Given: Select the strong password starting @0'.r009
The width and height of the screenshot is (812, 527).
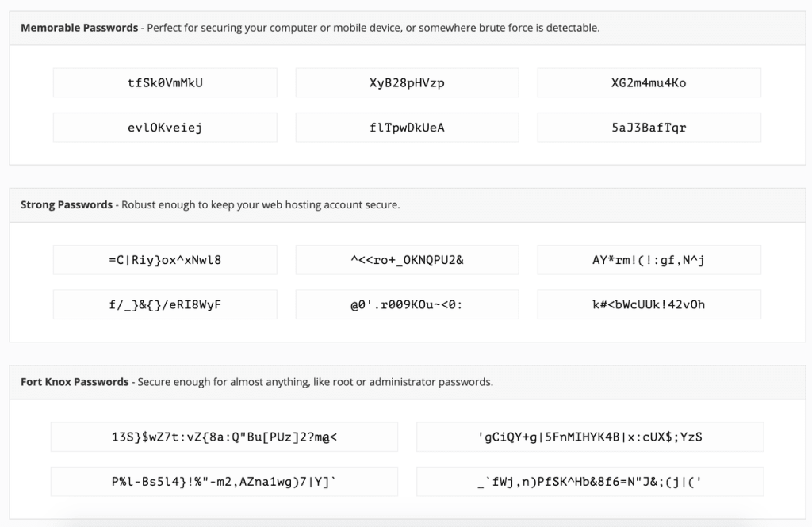Looking at the screenshot, I should tap(406, 304).
